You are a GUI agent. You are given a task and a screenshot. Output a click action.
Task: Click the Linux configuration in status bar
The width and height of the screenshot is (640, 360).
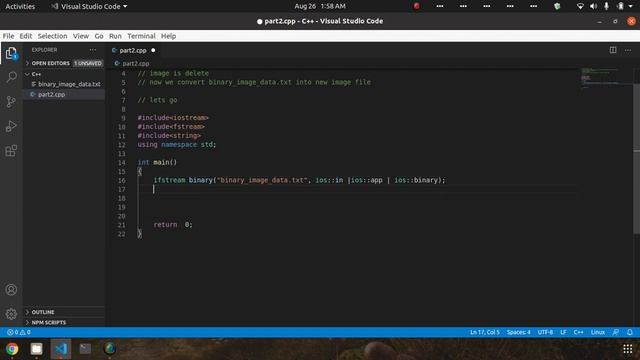[598, 332]
